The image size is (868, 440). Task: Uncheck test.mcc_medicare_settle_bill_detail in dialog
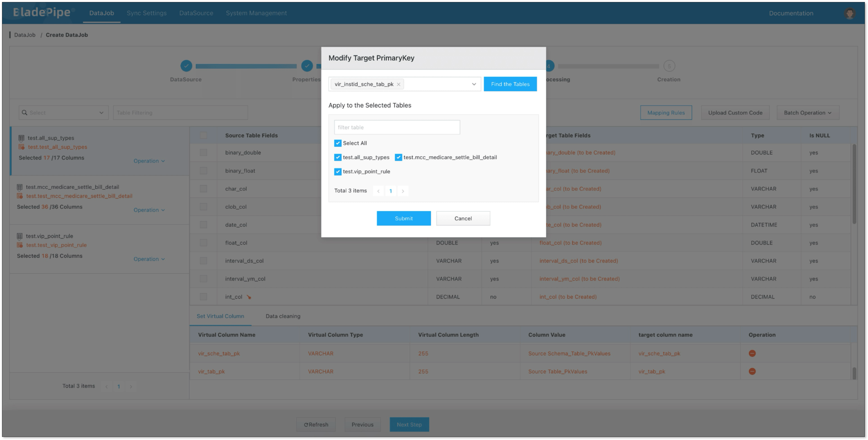click(398, 157)
